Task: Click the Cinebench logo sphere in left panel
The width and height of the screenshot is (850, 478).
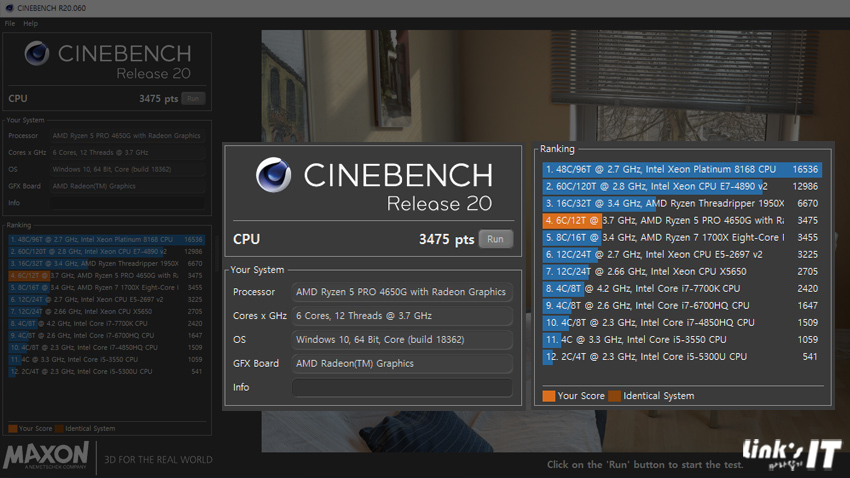Action: [x=37, y=53]
